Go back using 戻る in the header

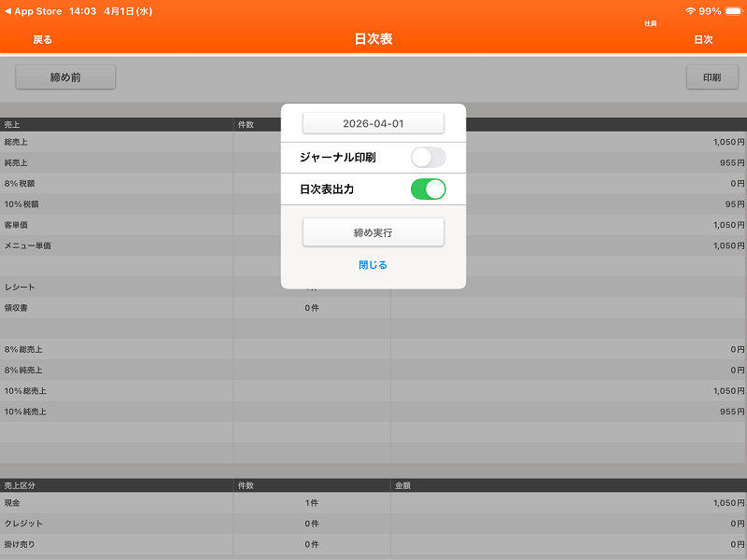[43, 40]
